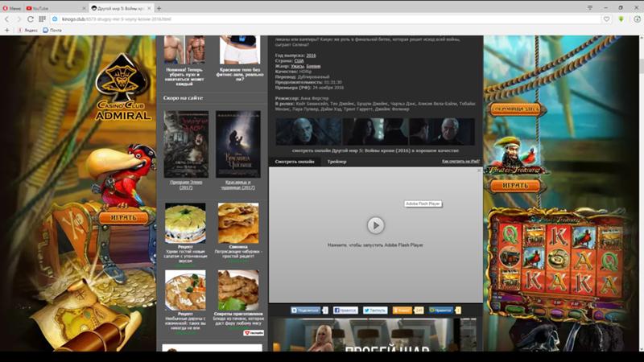The image size is (644, 362).
Task: Click the Casino Club Admiral logo
Action: point(122,87)
